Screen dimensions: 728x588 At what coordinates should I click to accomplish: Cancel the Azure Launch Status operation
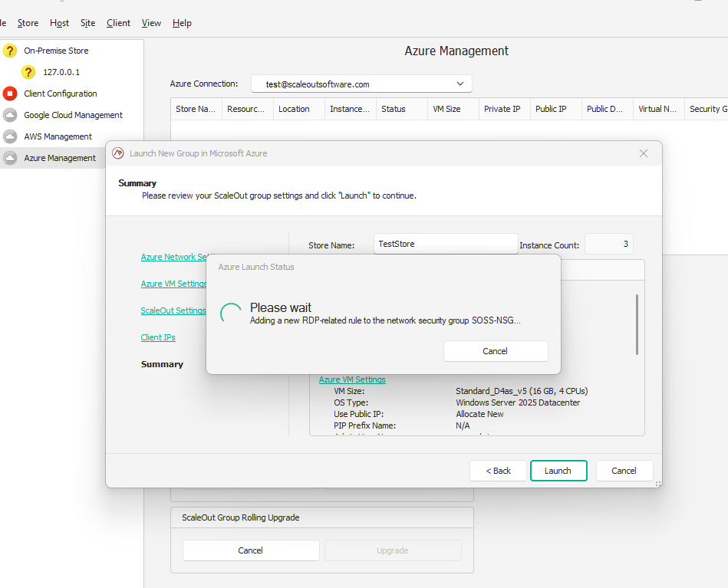pos(496,351)
